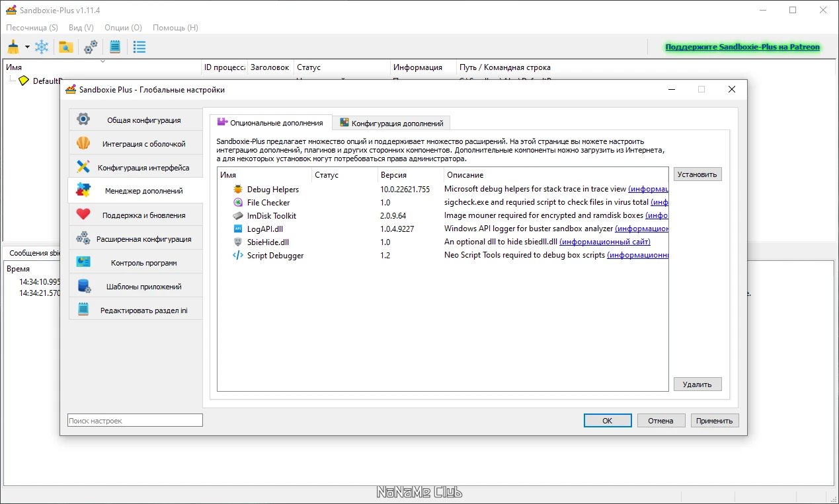Viewport: 839px width, 504px height.
Task: Open the Помощь (H) menu
Action: pyautogui.click(x=175, y=28)
